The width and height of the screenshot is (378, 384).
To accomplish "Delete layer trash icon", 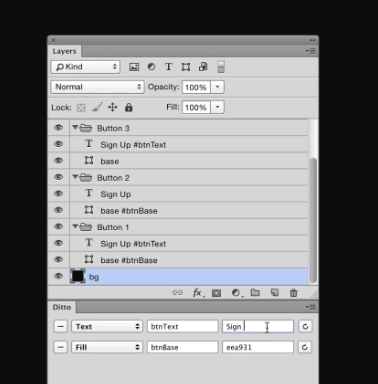I will [293, 293].
